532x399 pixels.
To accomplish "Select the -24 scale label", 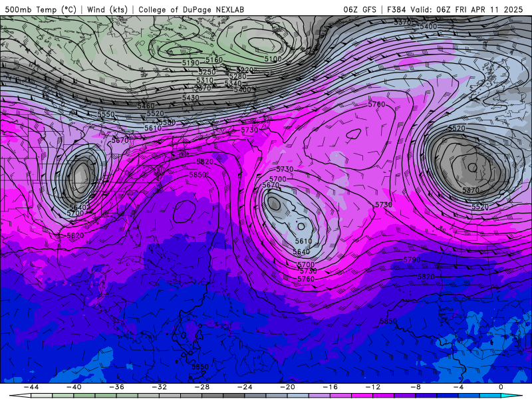I will (245, 387).
